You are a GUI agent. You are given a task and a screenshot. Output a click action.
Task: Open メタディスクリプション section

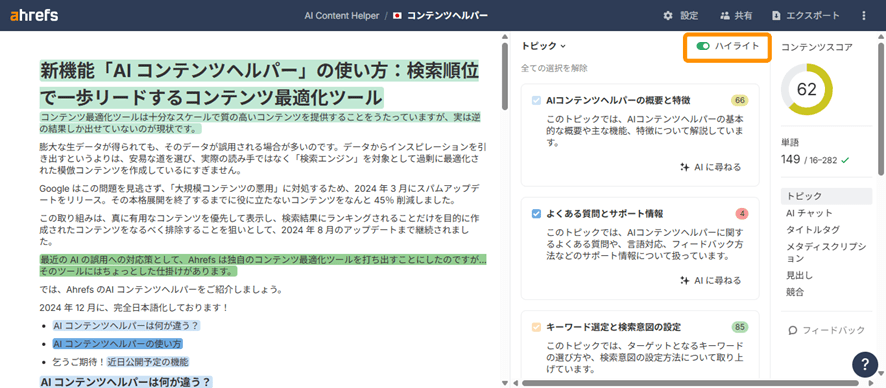[x=826, y=252]
